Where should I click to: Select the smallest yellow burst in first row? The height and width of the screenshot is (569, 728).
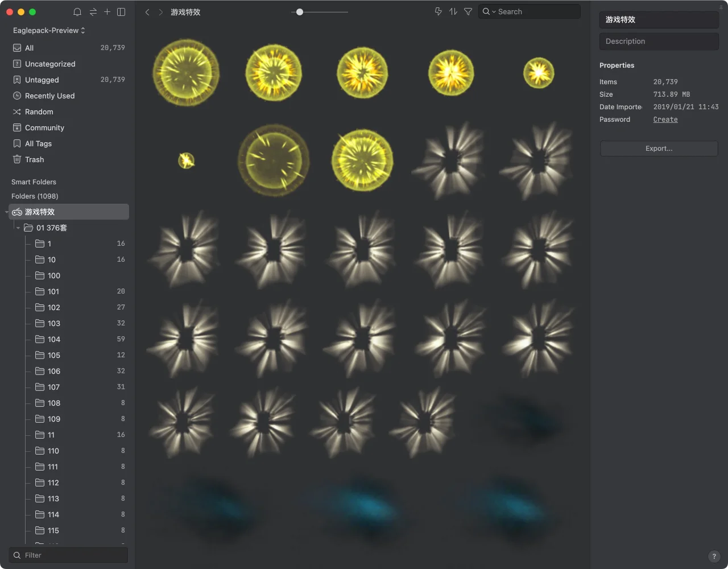(539, 73)
